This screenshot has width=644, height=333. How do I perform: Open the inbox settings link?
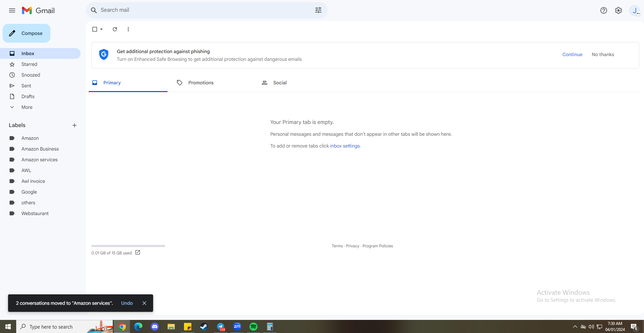pyautogui.click(x=344, y=146)
